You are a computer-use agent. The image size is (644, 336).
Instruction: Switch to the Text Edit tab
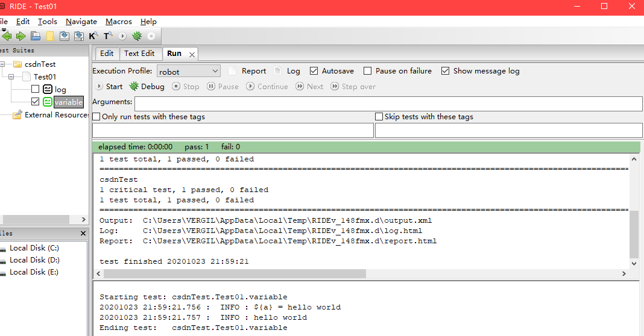(x=139, y=54)
